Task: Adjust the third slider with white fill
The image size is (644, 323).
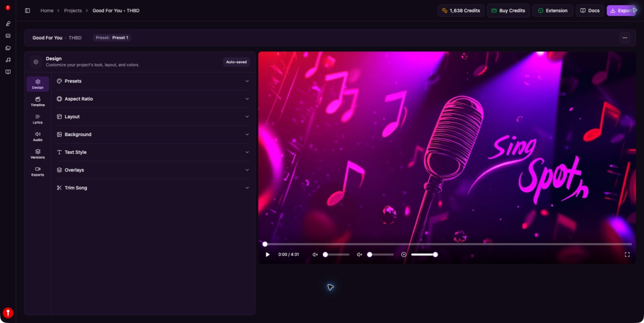Action: [x=424, y=255]
